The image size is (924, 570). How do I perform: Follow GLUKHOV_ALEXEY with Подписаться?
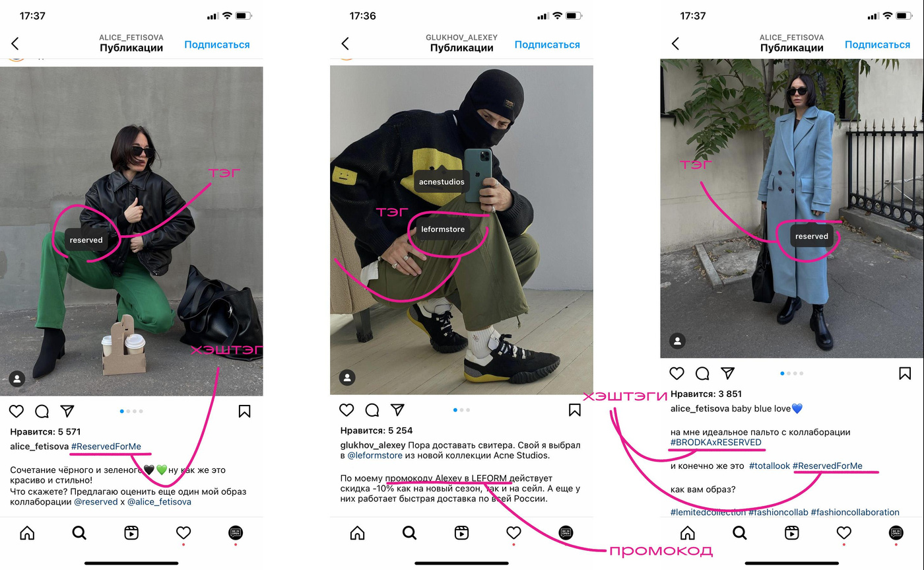(547, 45)
